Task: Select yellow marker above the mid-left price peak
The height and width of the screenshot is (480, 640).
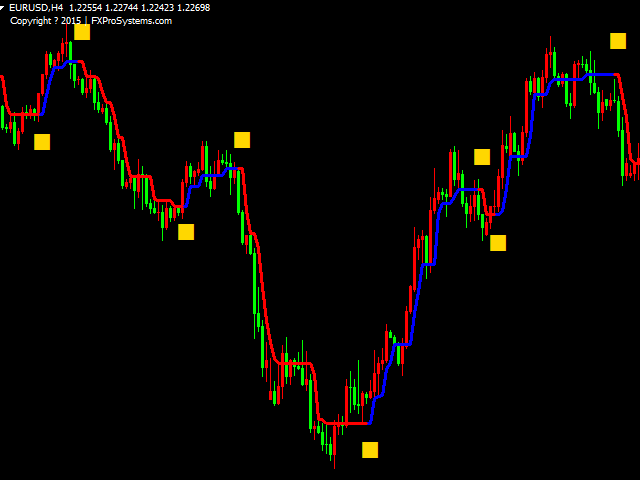Action: [x=242, y=140]
